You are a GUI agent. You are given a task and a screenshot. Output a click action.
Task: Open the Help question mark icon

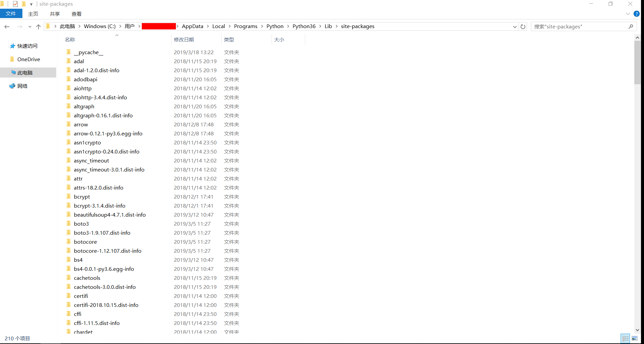click(637, 14)
